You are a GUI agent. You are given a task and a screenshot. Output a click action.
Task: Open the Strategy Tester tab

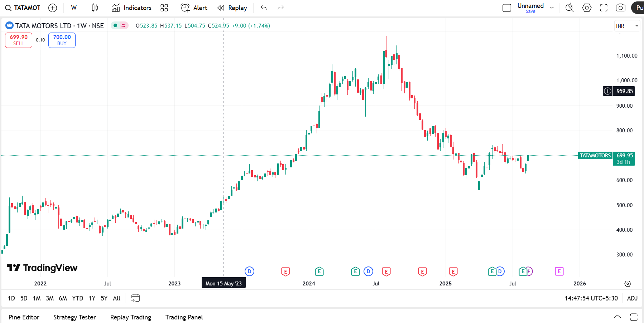(75, 317)
